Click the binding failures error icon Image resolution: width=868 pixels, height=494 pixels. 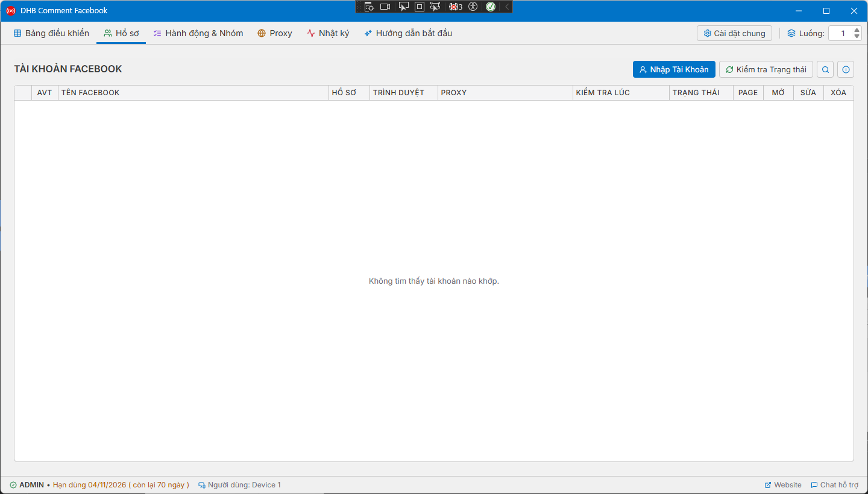point(455,7)
